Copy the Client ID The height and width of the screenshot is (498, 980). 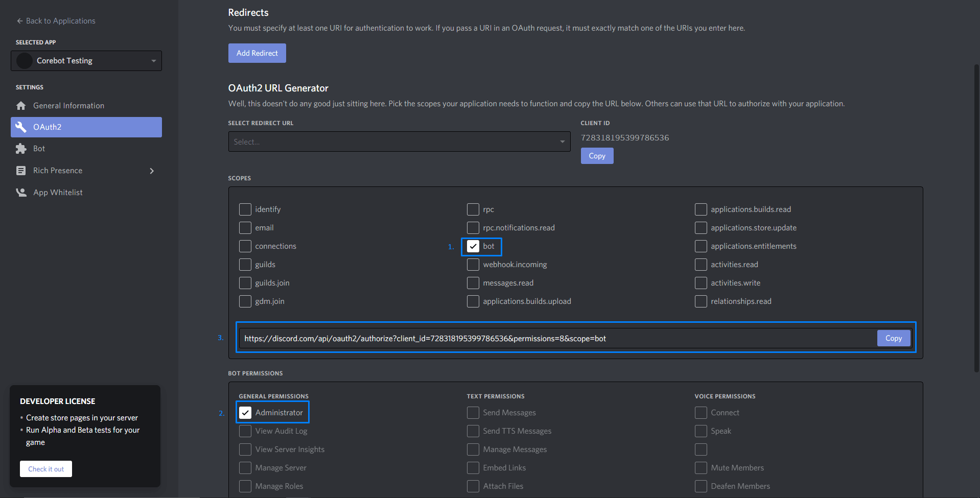tap(597, 156)
